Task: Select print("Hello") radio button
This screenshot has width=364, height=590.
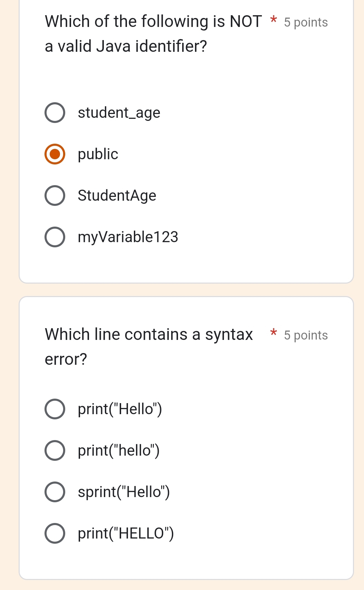Action: pyautogui.click(x=55, y=409)
